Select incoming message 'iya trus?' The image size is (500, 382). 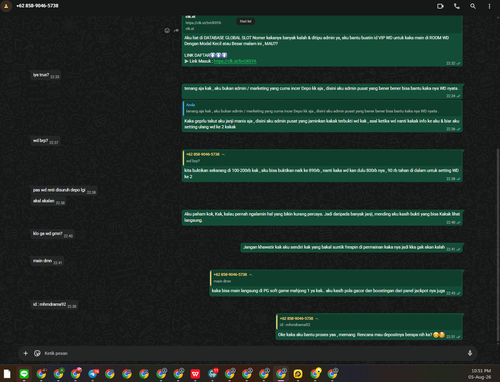point(46,75)
